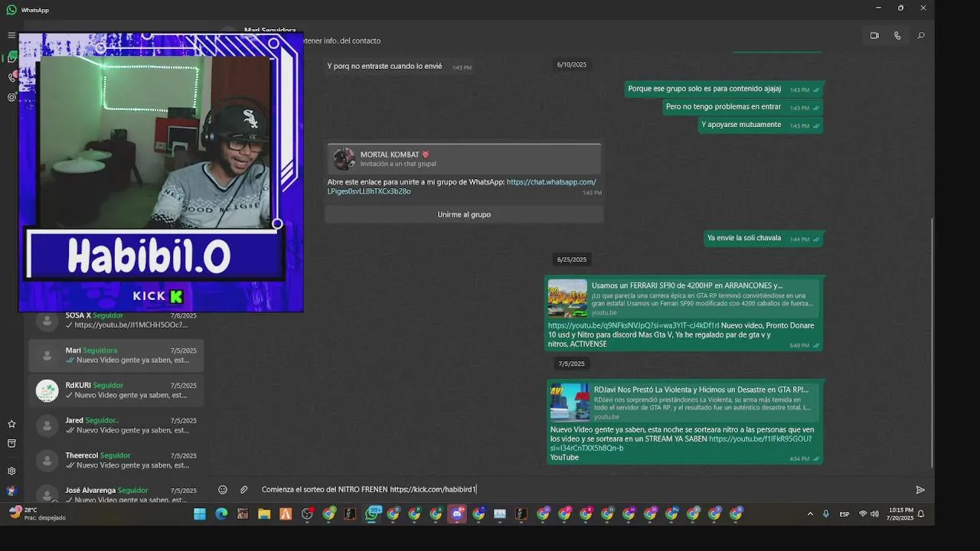Click RdKURI profile picture

tap(47, 390)
